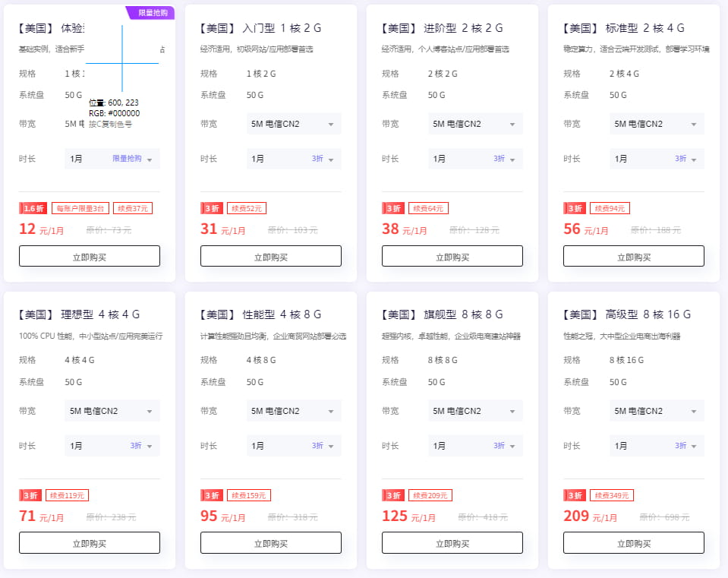
Task: Expand bandwidth dropdown for 旗舰型 8核8G
Action: 475,411
